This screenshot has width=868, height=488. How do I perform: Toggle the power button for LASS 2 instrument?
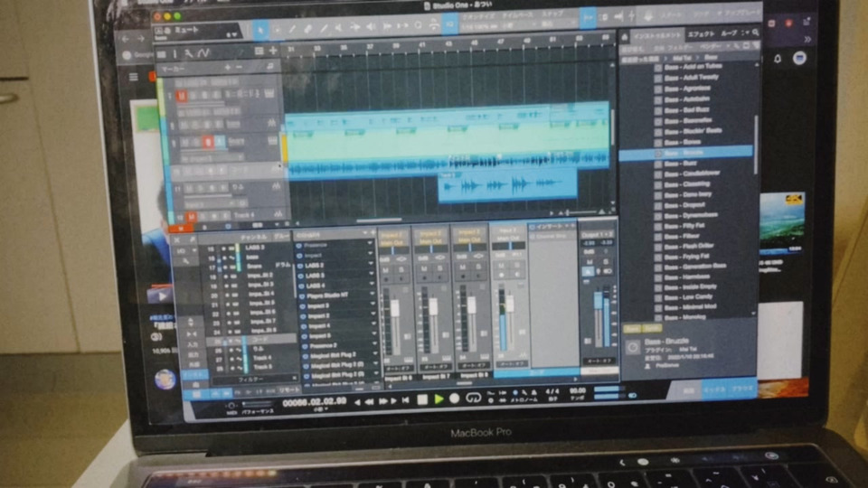300,266
